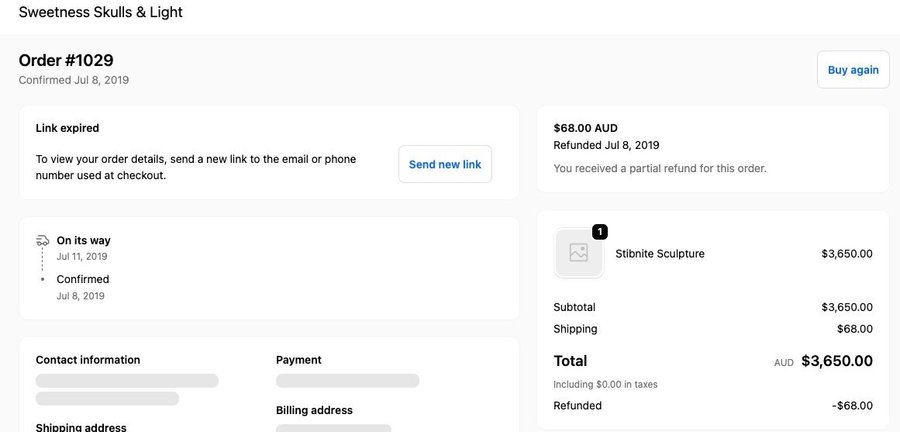Click the partial refund notice text

pyautogui.click(x=659, y=168)
